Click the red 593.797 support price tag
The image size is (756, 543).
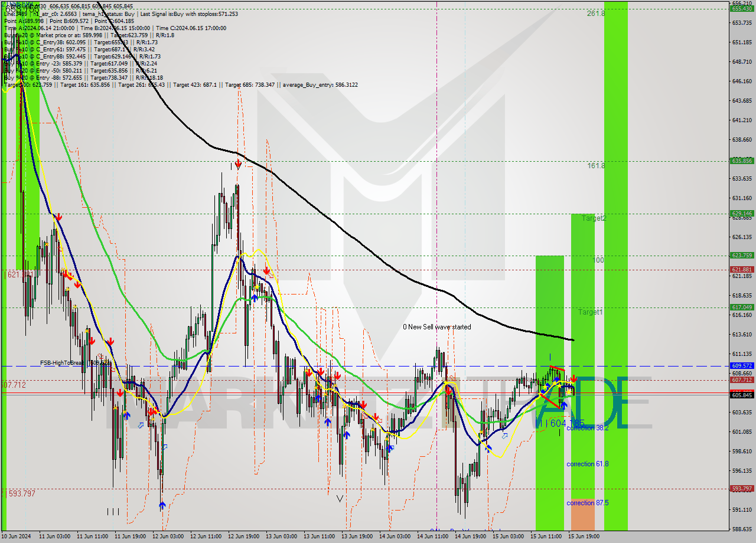click(x=742, y=488)
